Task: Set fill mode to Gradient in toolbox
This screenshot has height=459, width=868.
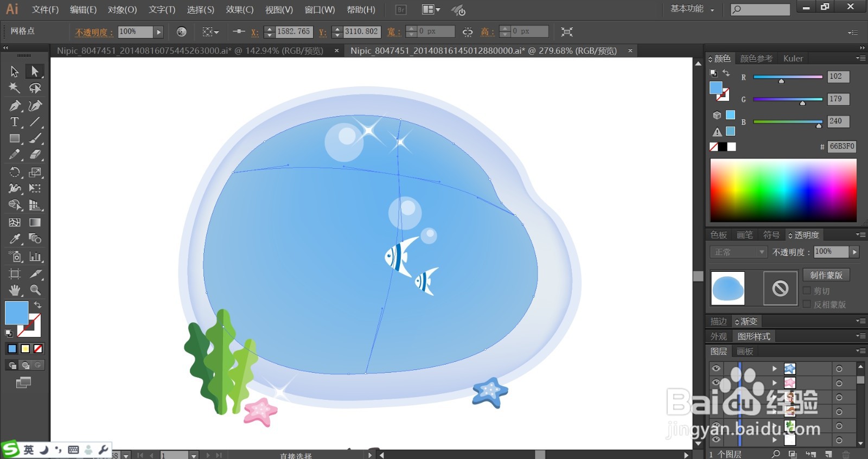Action: (x=25, y=349)
